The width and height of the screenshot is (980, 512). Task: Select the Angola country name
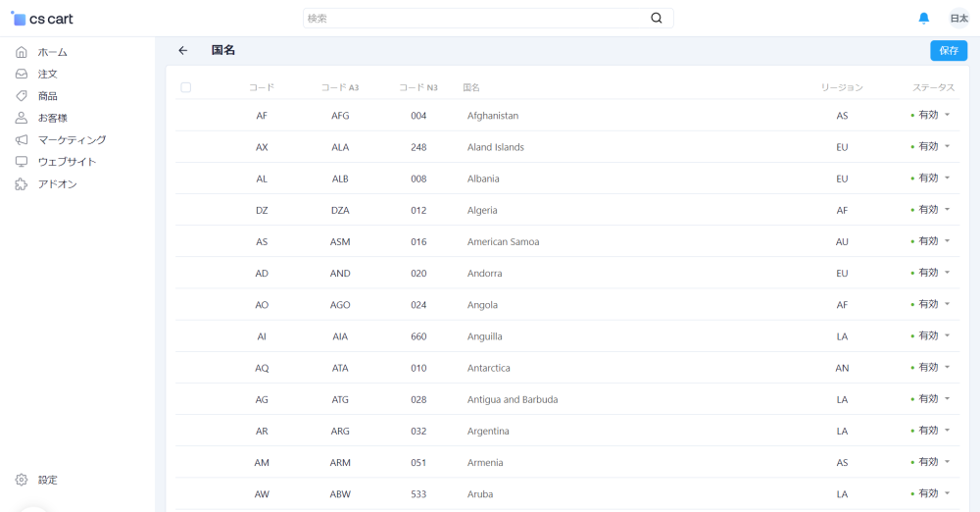click(x=482, y=305)
